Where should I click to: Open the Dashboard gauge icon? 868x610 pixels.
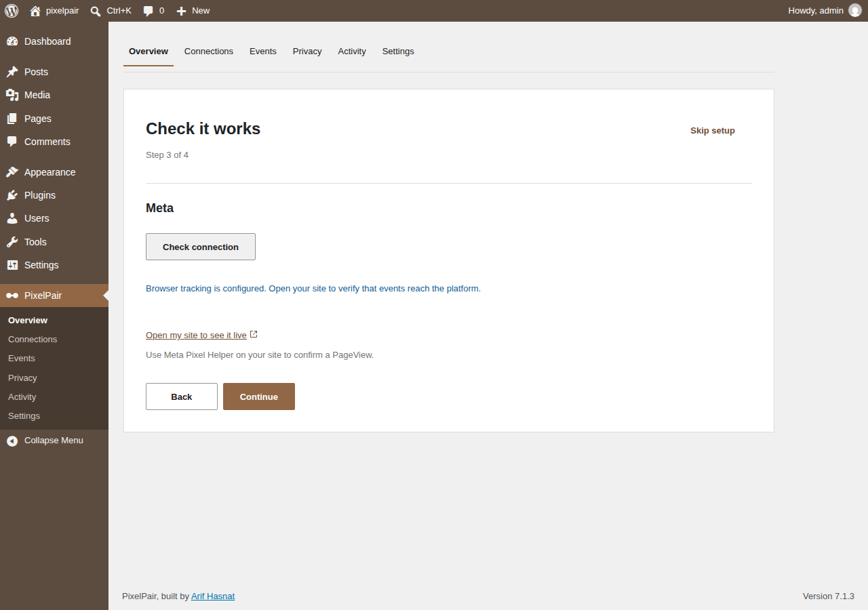point(12,41)
